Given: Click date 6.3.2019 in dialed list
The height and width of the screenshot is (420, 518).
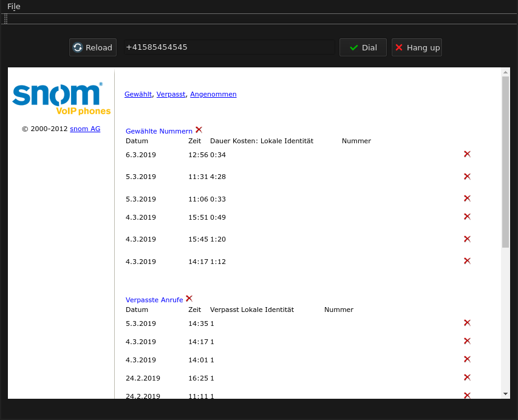Looking at the screenshot, I should [141, 155].
